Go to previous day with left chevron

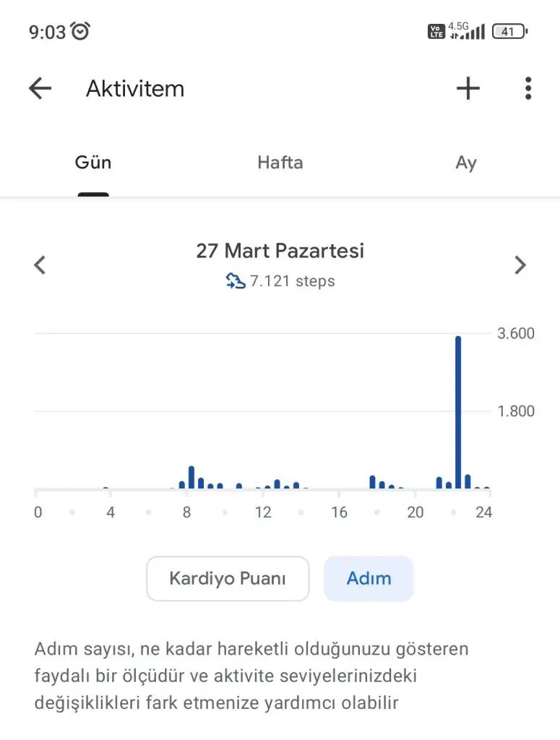tap(40, 265)
